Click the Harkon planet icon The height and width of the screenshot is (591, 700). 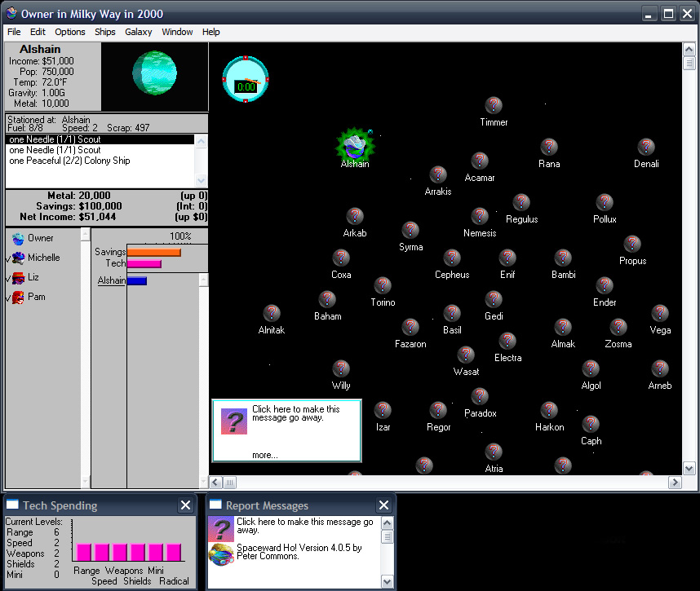[549, 410]
